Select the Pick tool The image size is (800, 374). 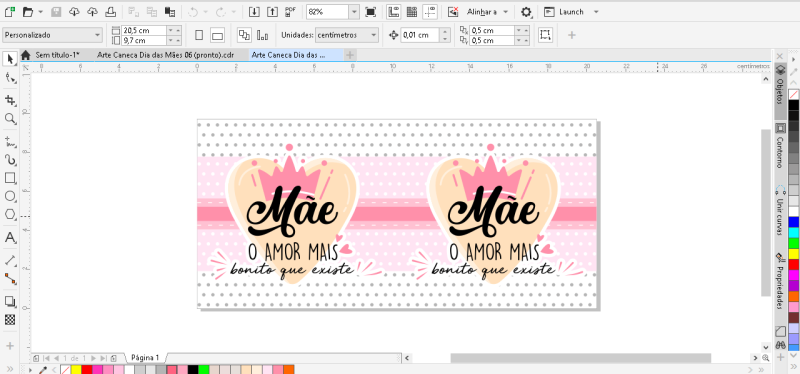tap(10, 59)
